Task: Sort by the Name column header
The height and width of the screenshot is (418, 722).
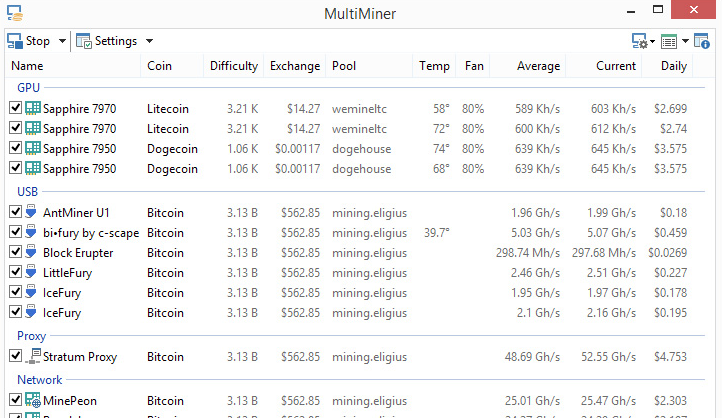Action: (27, 66)
